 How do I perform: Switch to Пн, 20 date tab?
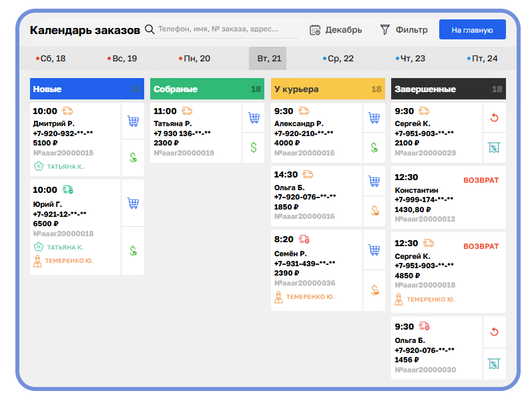click(195, 59)
